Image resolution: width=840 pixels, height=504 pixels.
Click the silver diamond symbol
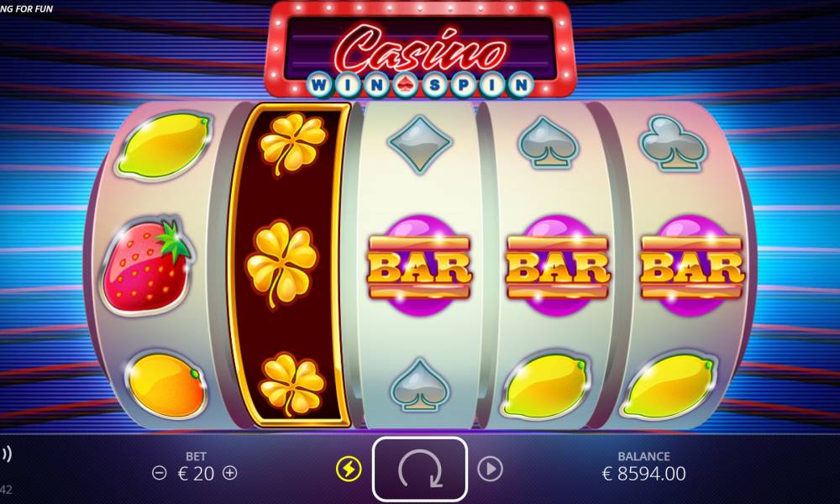click(419, 144)
